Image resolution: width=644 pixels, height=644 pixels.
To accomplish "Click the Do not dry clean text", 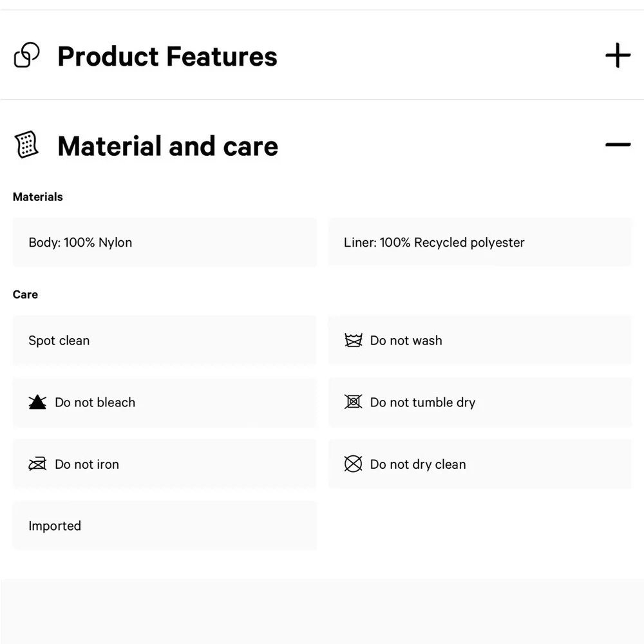I will (x=418, y=464).
